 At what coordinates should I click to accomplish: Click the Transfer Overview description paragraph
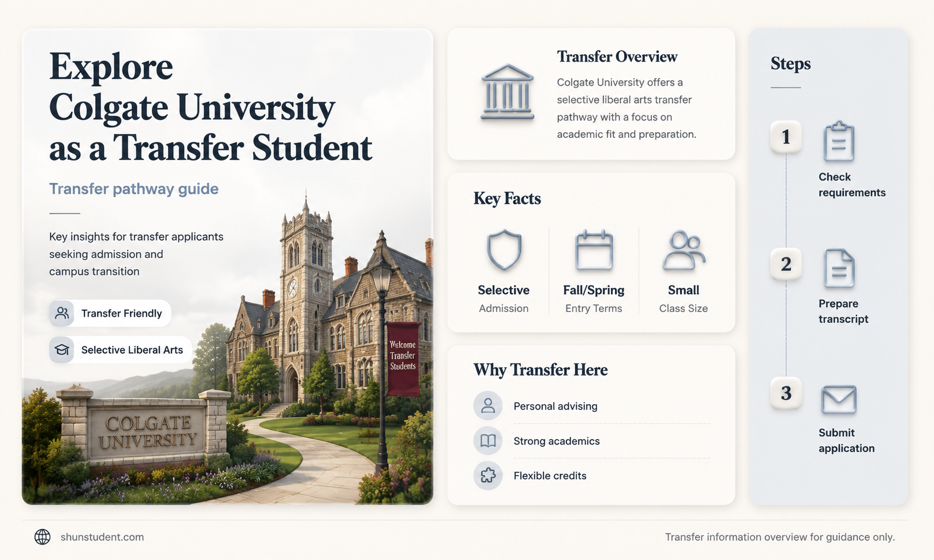[627, 108]
